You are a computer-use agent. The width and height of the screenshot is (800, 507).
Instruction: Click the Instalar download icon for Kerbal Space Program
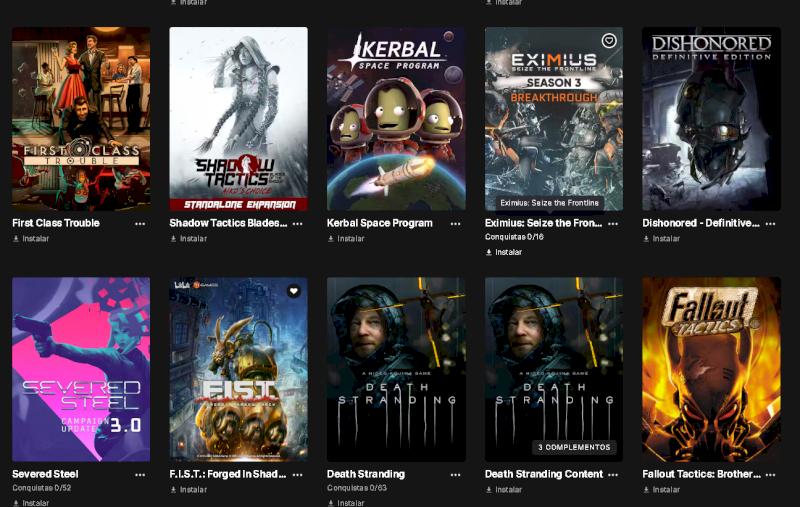331,239
